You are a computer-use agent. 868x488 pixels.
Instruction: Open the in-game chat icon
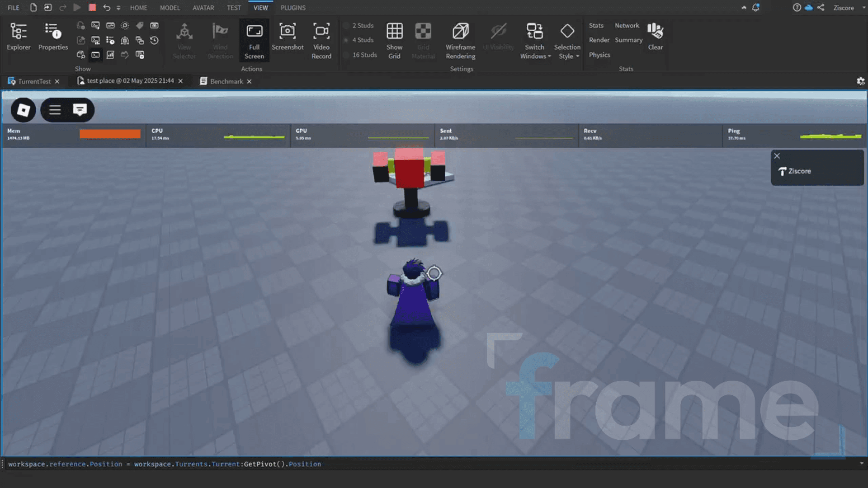tap(80, 110)
